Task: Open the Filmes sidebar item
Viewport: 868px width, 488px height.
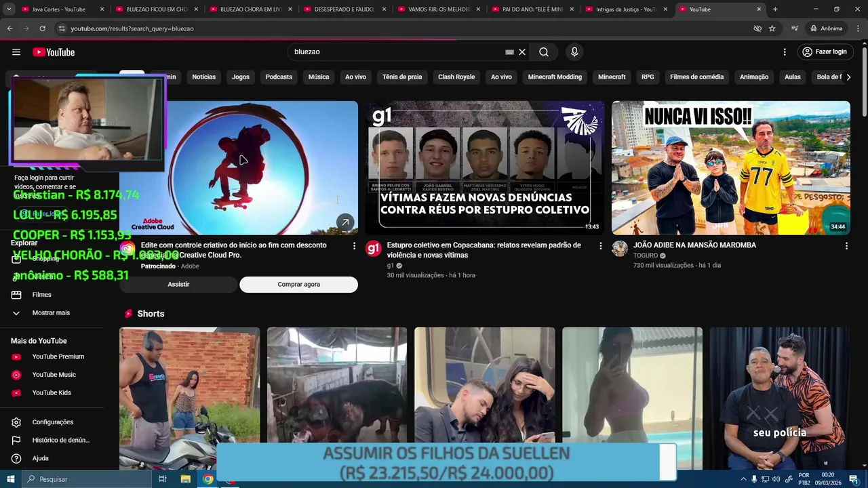Action: coord(52,295)
